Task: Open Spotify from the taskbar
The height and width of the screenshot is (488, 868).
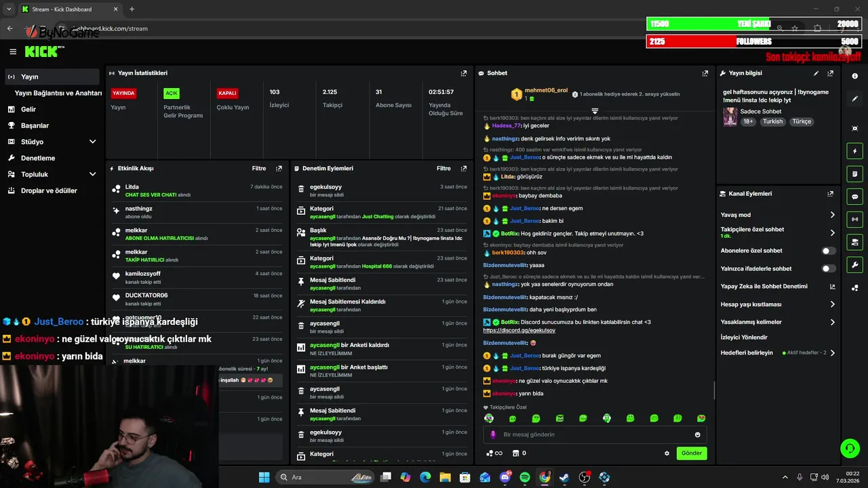Action: pyautogui.click(x=525, y=477)
